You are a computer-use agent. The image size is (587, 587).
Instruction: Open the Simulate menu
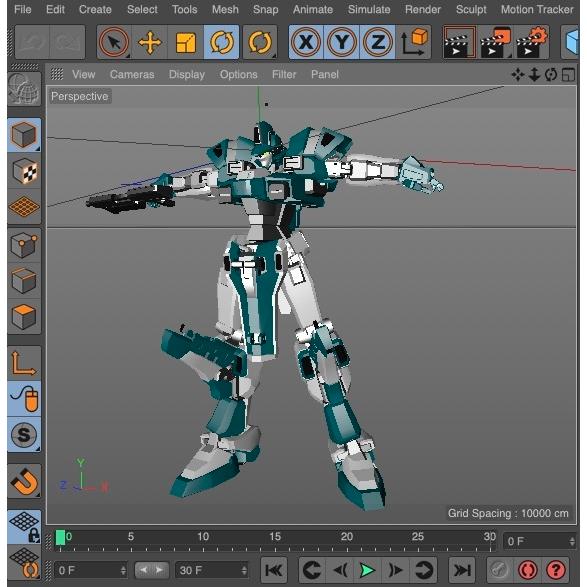coord(369,9)
